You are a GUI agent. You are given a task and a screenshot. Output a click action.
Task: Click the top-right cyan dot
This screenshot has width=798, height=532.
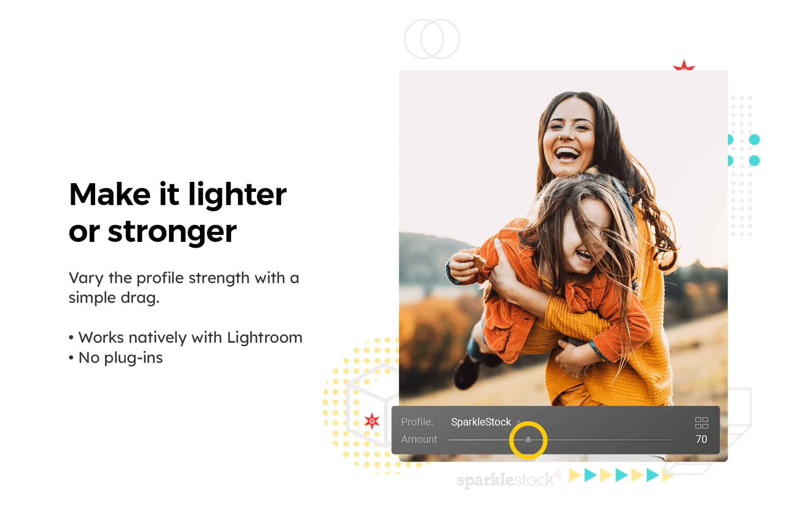click(754, 139)
